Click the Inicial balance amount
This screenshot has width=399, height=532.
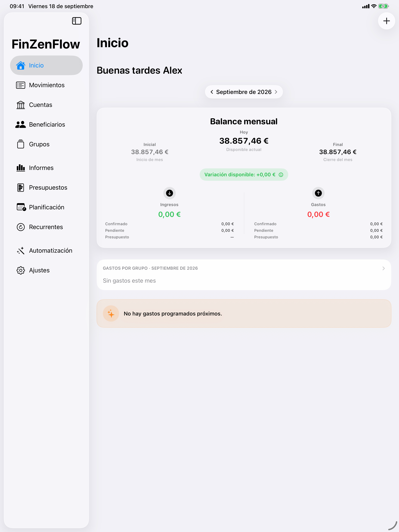pos(150,152)
